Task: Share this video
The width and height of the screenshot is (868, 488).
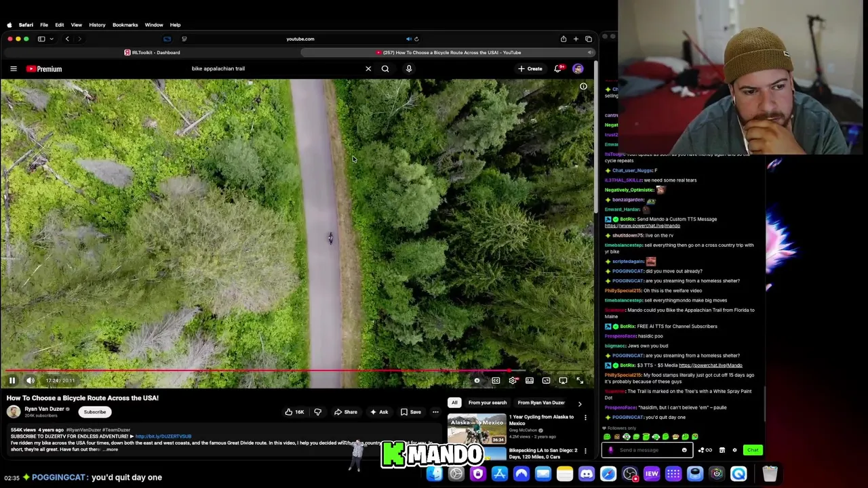Action: pyautogui.click(x=346, y=412)
